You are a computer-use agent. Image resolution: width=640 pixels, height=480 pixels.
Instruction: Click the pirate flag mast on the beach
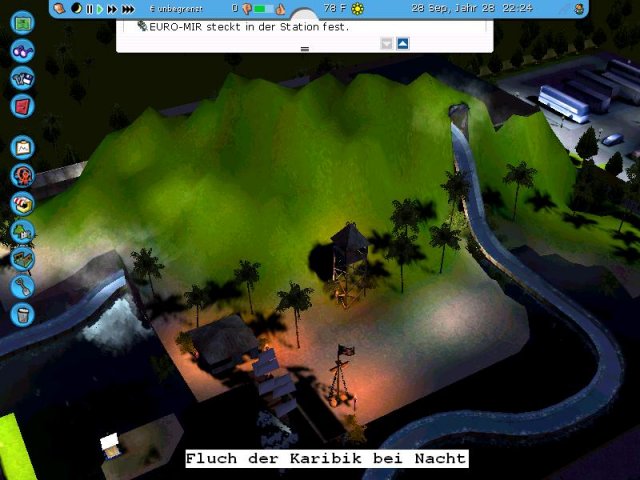click(341, 376)
